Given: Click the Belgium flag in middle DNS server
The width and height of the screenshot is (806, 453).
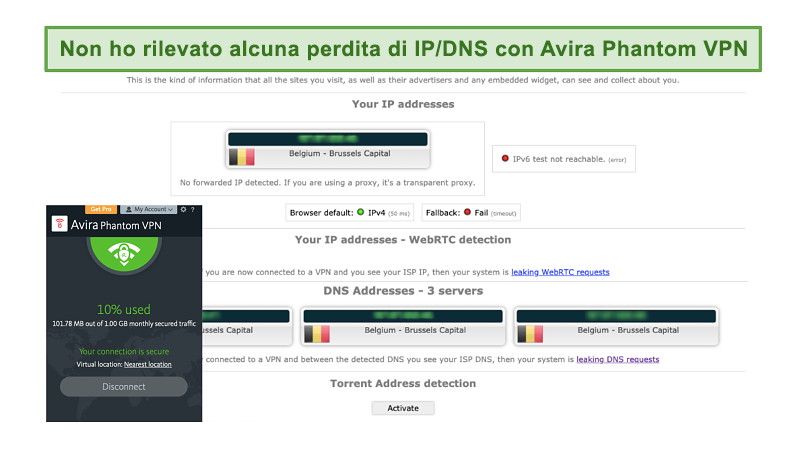Looking at the screenshot, I should pos(317,334).
